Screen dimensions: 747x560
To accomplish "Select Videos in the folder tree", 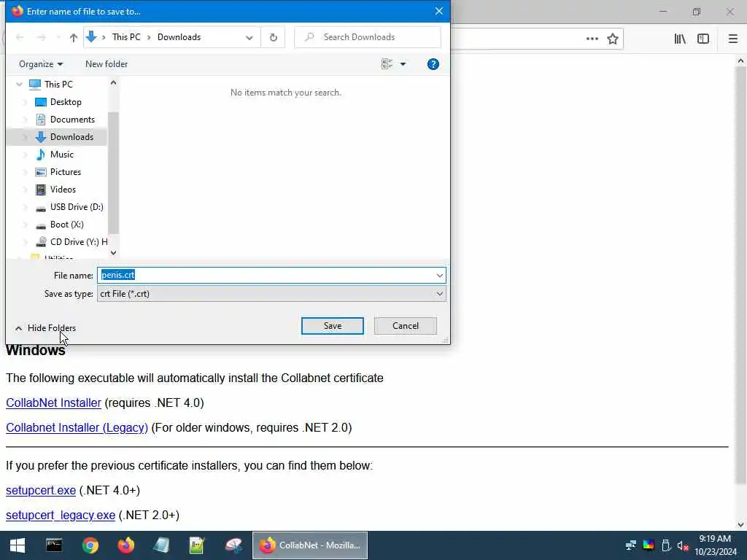I will tap(63, 190).
